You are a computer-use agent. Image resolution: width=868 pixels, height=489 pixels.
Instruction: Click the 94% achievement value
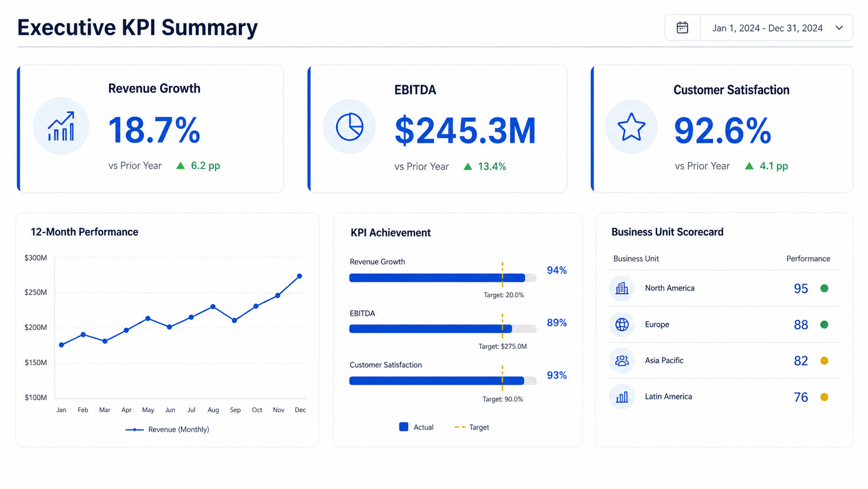point(557,270)
